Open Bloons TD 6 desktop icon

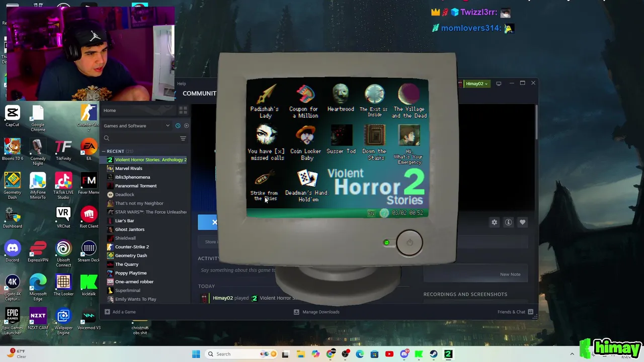[13, 150]
